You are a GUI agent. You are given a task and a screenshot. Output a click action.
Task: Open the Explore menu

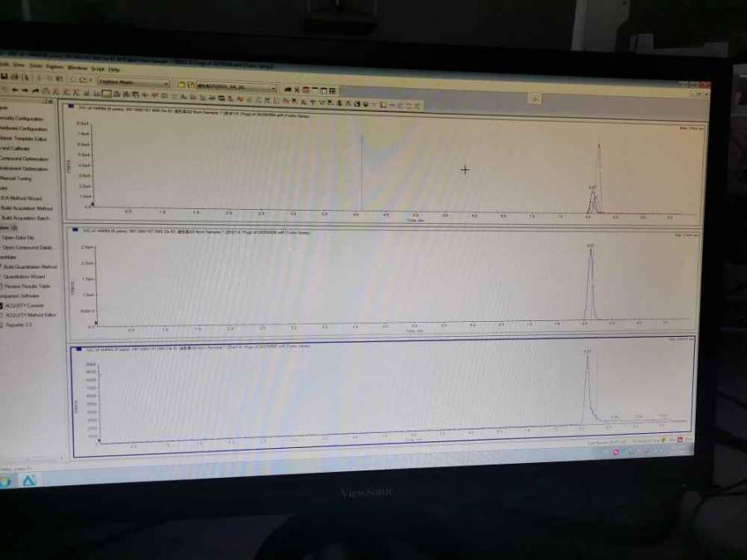click(55, 66)
